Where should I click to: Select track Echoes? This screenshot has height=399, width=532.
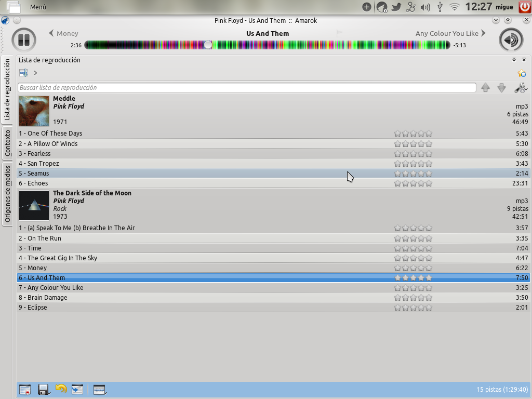[273, 183]
